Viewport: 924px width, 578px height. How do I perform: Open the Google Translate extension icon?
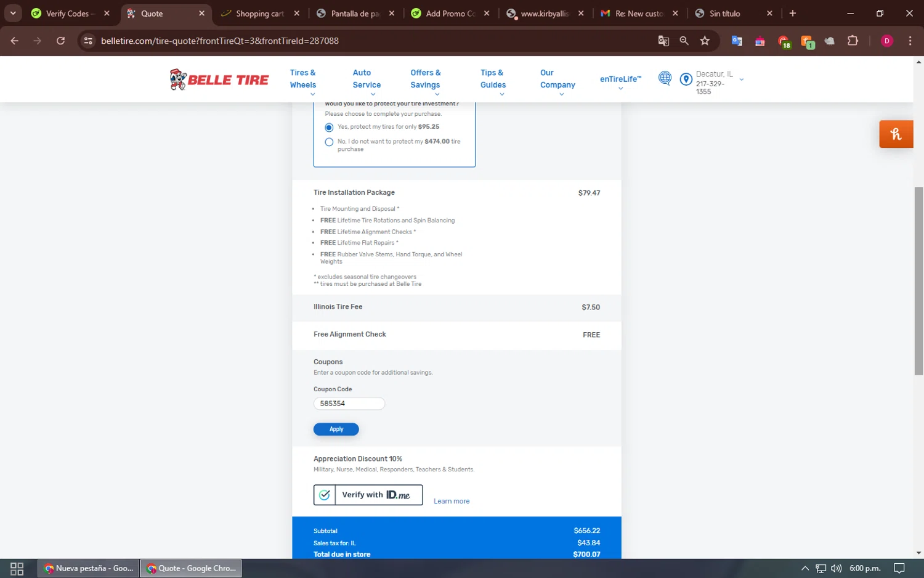click(x=737, y=41)
